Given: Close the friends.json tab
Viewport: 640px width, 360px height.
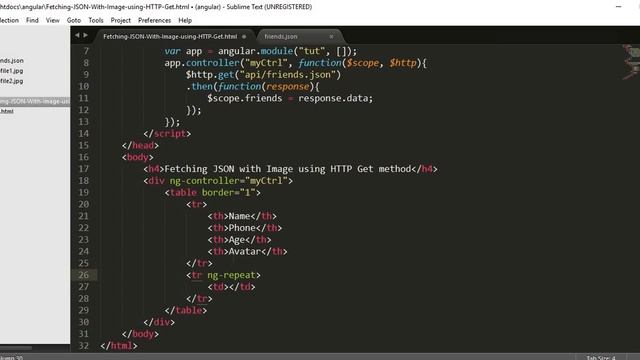Looking at the screenshot, I should [331, 36].
